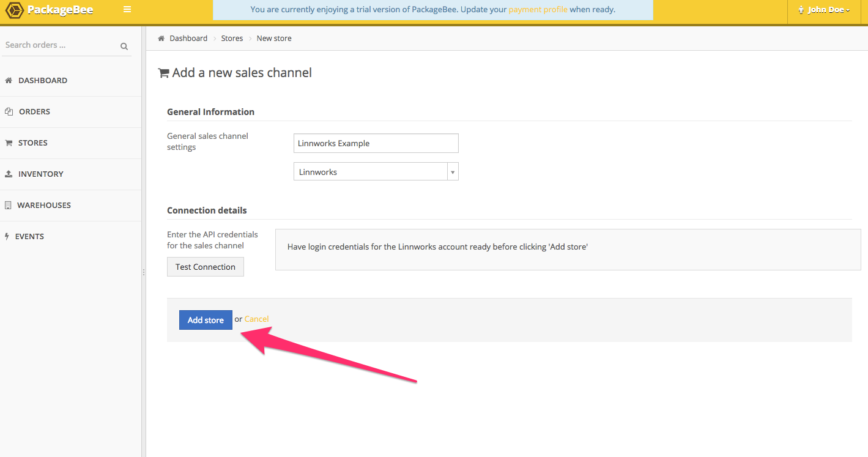
Task: Click the PackageBee hexagon logo icon
Action: click(x=15, y=10)
